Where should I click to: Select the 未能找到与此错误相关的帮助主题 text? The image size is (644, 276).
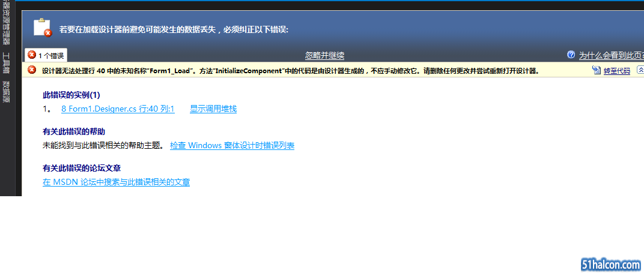tap(103, 146)
